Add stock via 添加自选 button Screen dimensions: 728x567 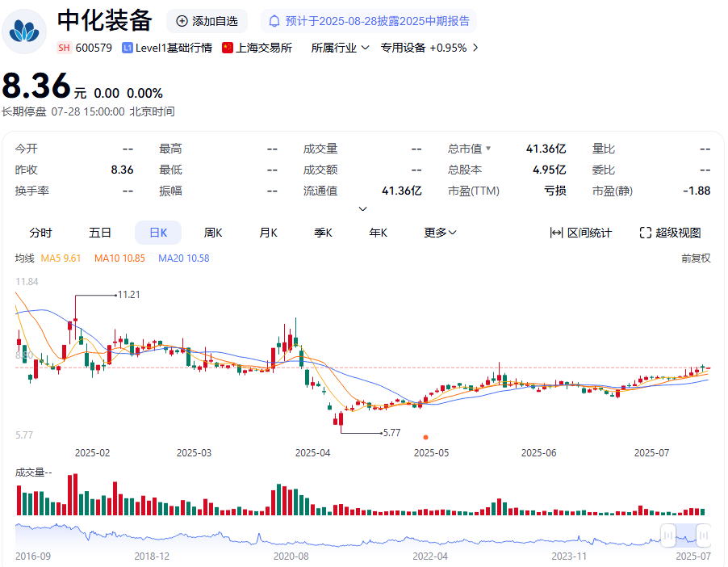207,21
